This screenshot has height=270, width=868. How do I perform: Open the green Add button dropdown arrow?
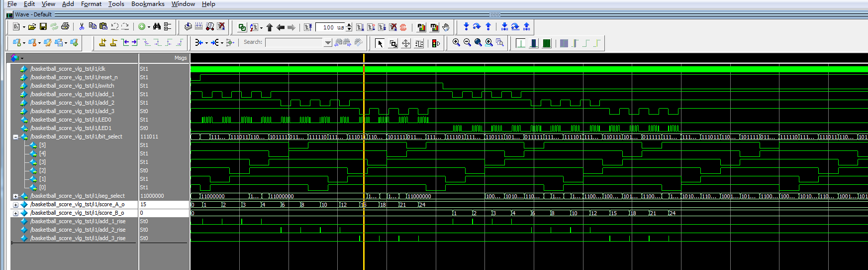[x=149, y=27]
